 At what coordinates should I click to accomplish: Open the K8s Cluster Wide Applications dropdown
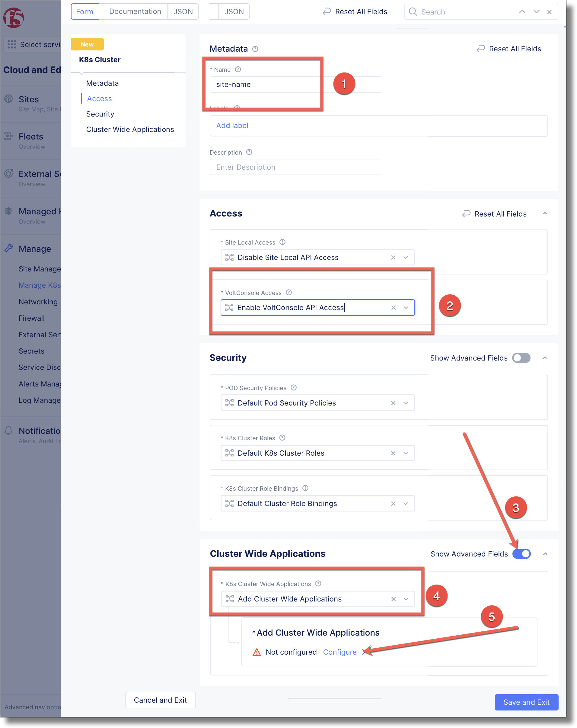[x=406, y=599]
